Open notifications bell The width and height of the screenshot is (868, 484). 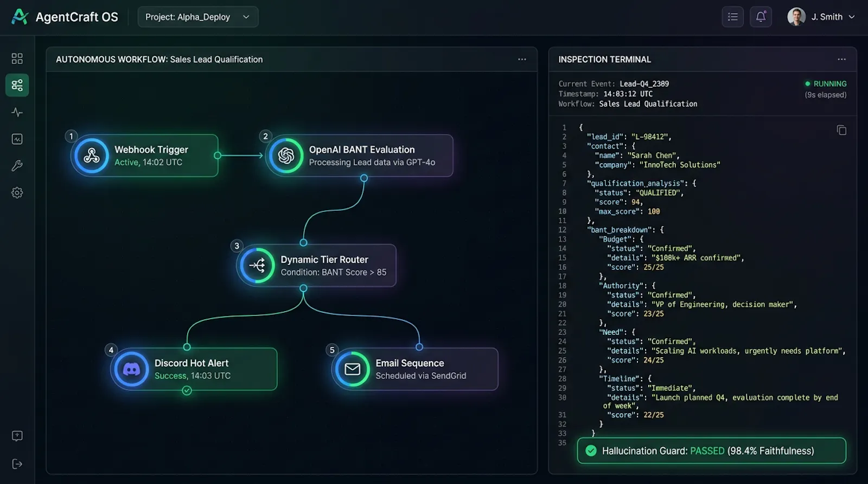[x=761, y=17]
